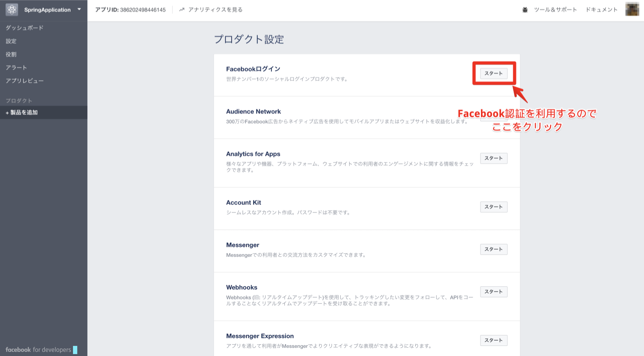Open アラート in the sidebar

tap(16, 68)
